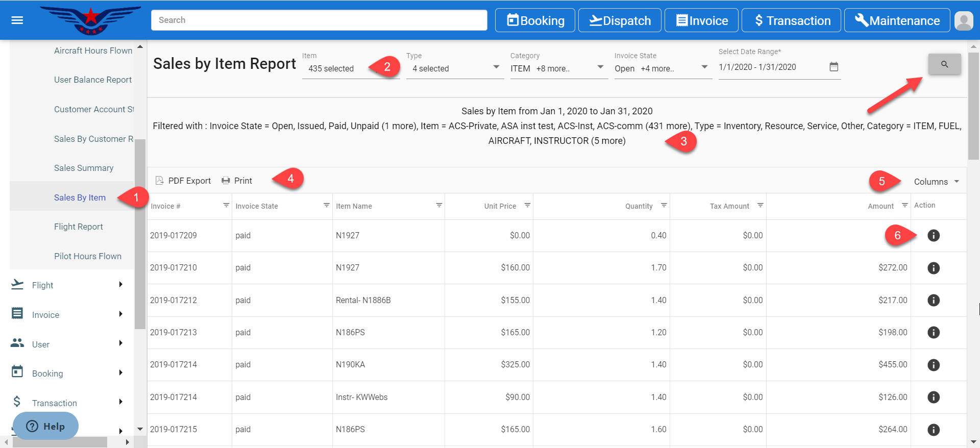Open the Flight Report sidebar item

[79, 227]
